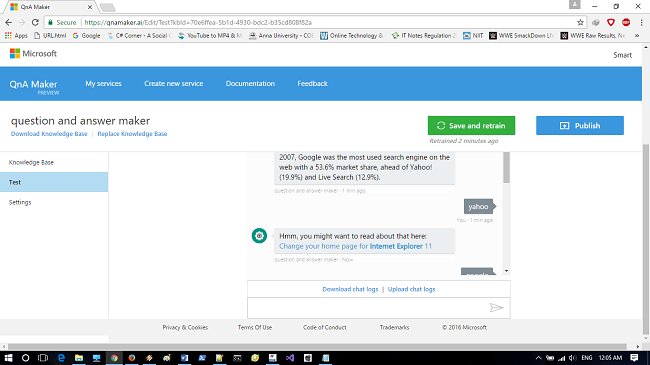Open the WWE SmackDown bookmark
The width and height of the screenshot is (650, 365).
pyautogui.click(x=521, y=36)
